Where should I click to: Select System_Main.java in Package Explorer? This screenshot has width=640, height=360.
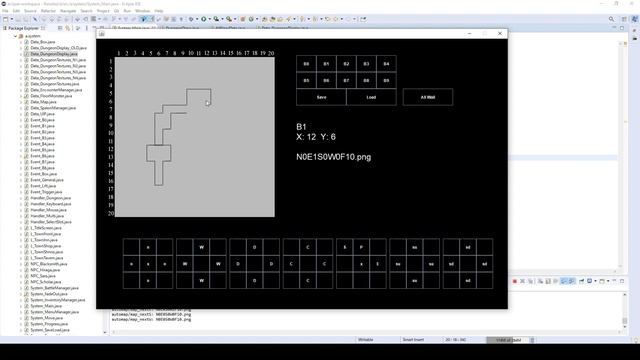click(x=46, y=306)
